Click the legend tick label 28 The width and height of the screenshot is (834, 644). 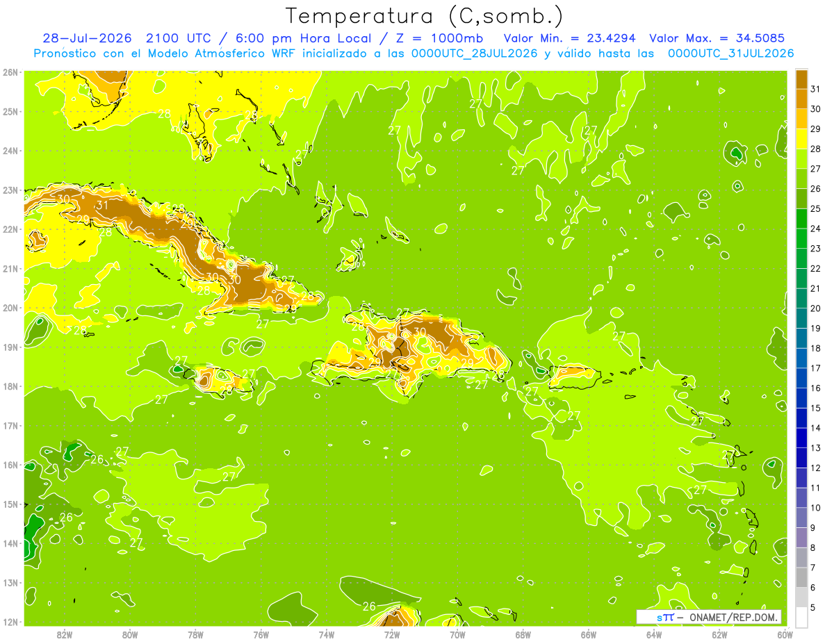coord(815,149)
